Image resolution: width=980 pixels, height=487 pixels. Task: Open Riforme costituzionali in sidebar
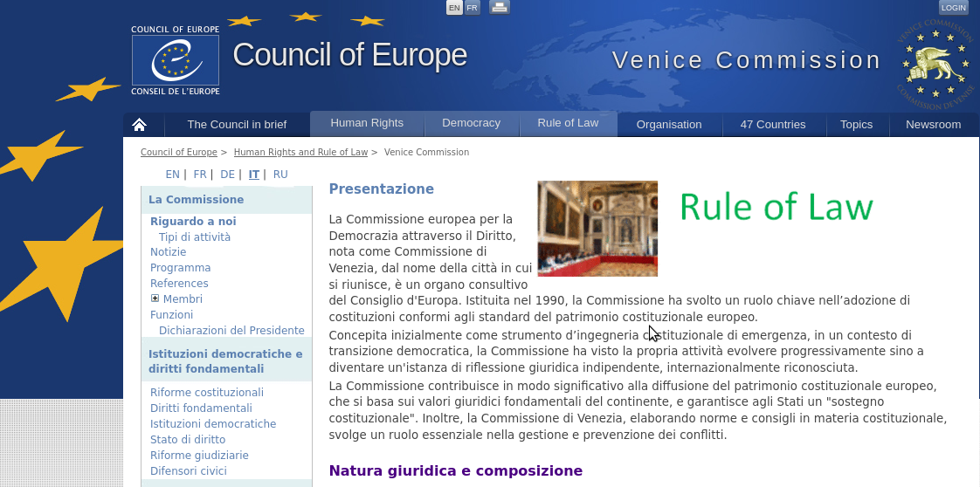pos(207,393)
